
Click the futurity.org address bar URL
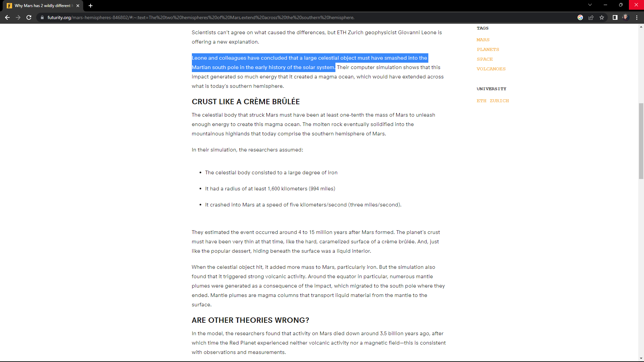click(x=201, y=17)
